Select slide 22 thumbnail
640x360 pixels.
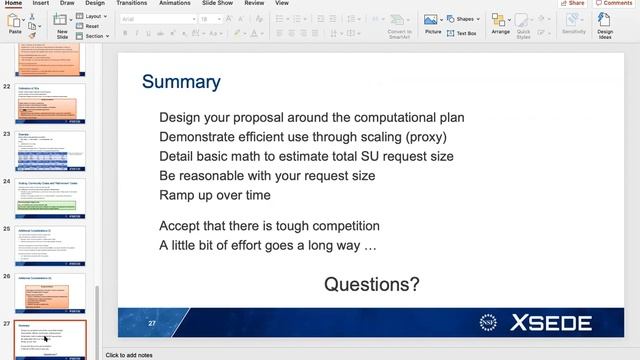pos(50,104)
